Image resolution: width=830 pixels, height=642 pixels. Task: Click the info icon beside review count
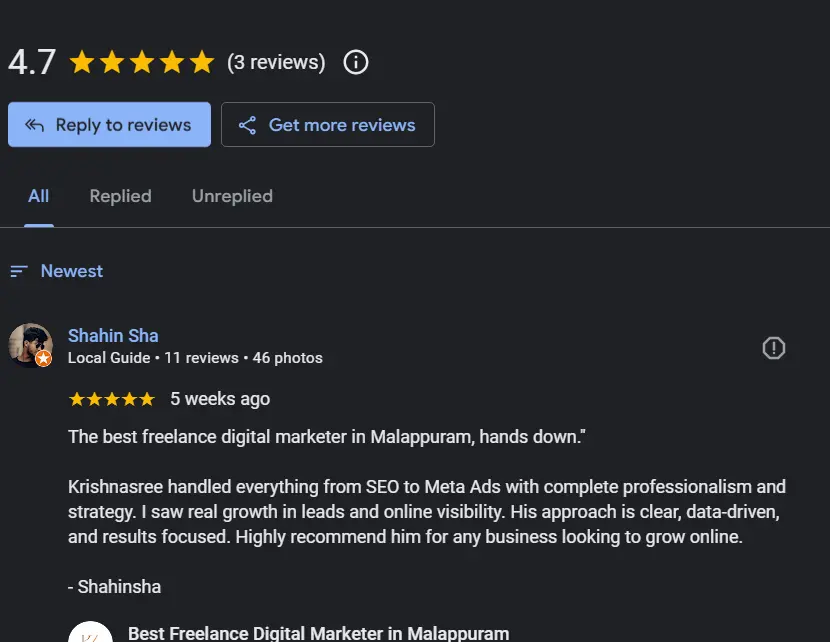click(356, 63)
